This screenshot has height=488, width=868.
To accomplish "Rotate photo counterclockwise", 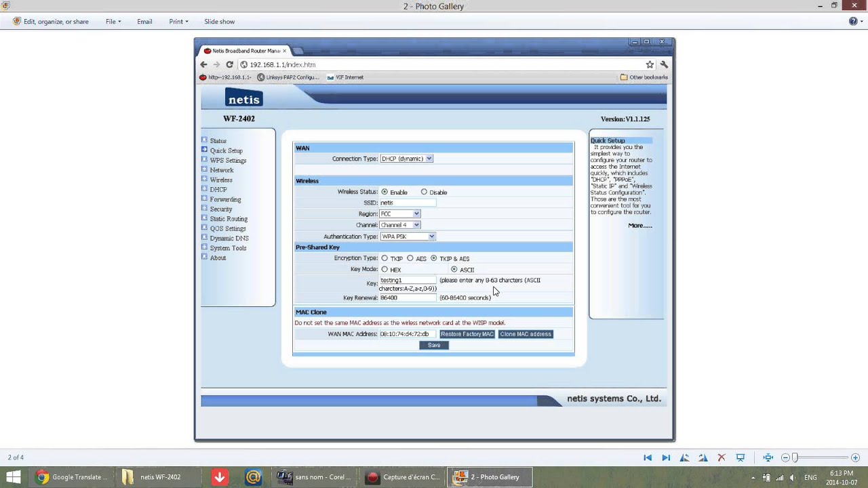I will (x=685, y=457).
